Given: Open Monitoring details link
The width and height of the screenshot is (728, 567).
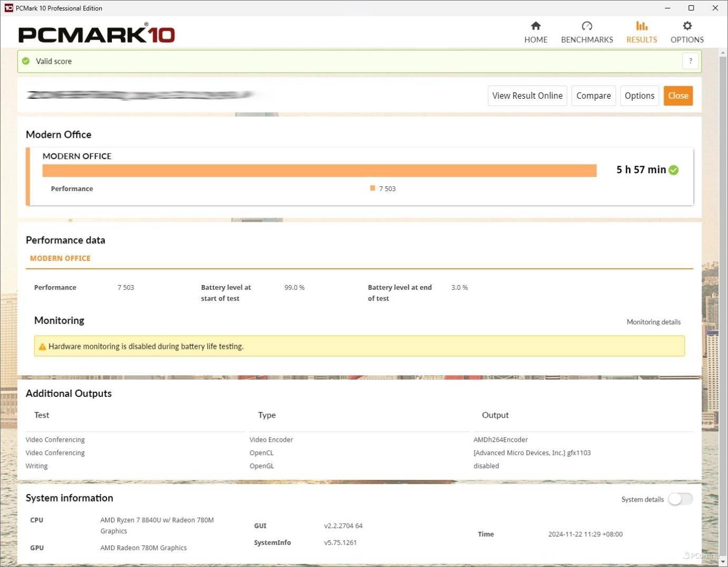Looking at the screenshot, I should (x=653, y=322).
